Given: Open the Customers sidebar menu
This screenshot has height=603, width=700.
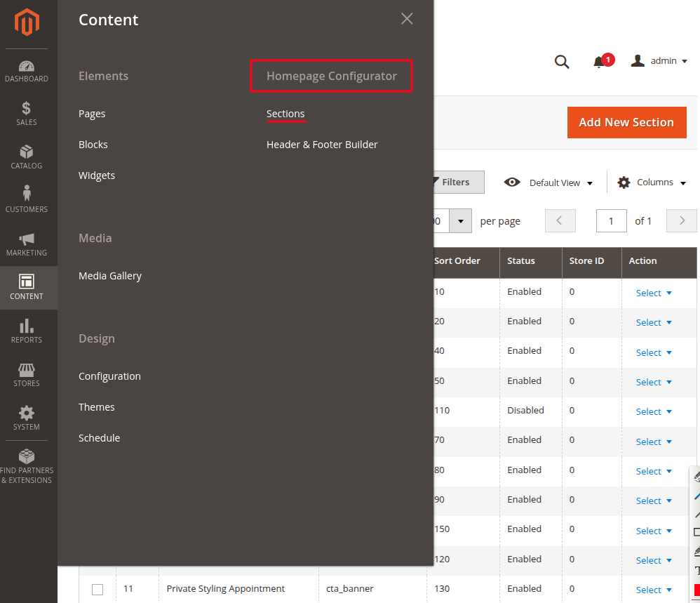Looking at the screenshot, I should click(27, 200).
